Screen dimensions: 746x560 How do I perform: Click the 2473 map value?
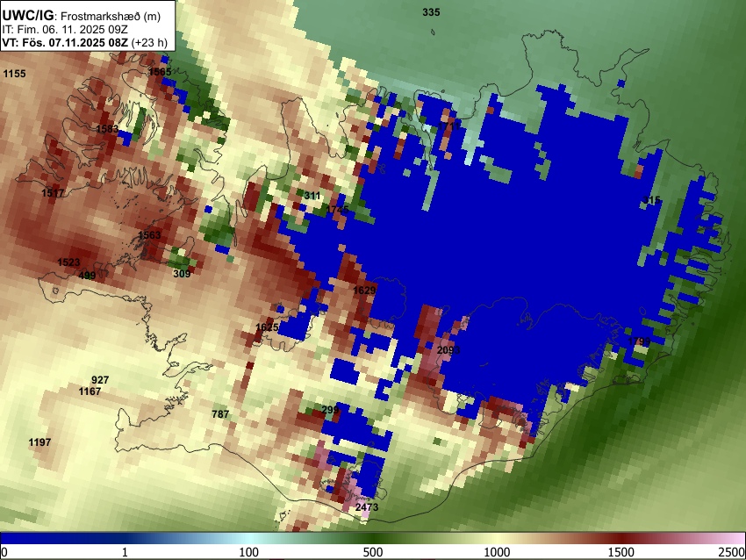367,506
